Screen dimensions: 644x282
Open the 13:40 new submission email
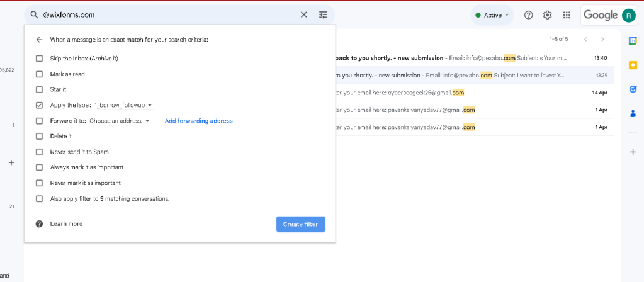[475, 59]
